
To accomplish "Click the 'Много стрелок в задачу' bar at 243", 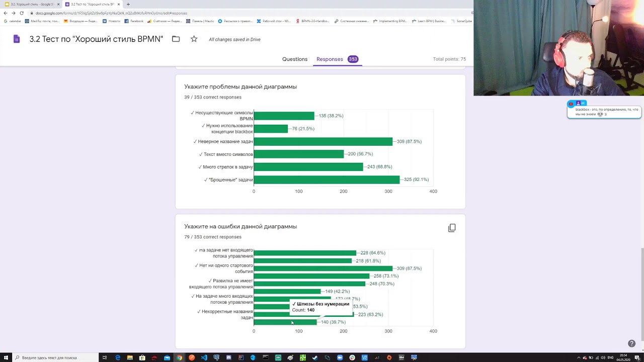I will point(308,167).
